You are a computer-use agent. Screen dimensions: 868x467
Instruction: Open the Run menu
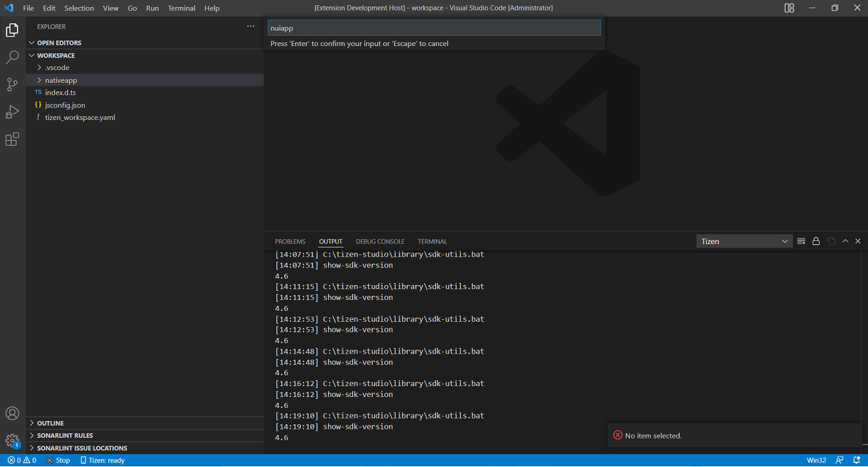pos(152,8)
